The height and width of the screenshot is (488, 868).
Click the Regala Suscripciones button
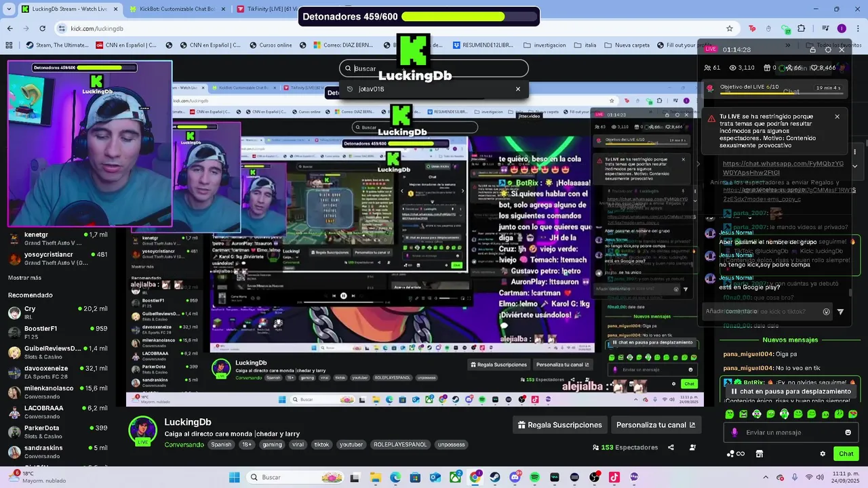point(560,425)
